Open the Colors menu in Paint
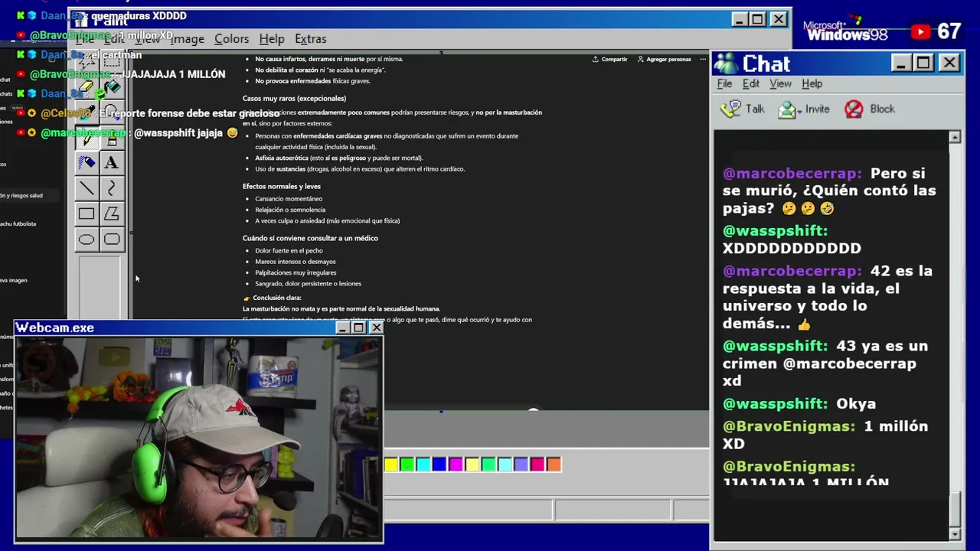This screenshot has height=551, width=980. tap(231, 39)
